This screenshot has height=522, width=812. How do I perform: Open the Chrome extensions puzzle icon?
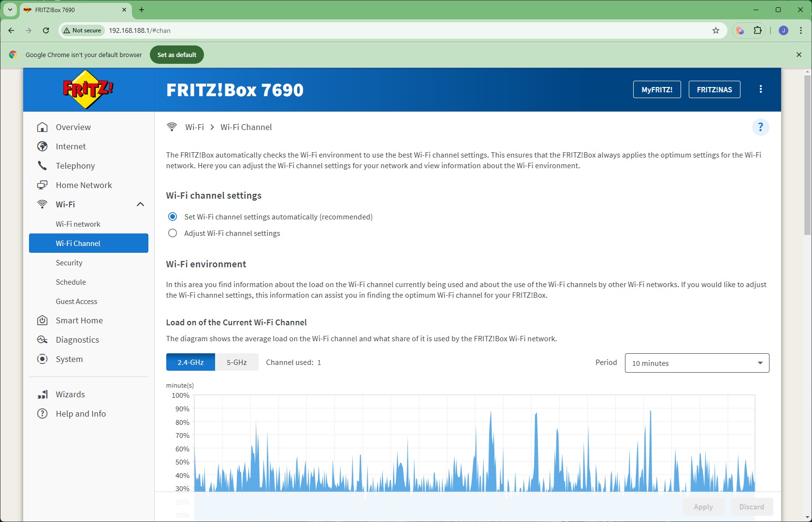point(757,30)
